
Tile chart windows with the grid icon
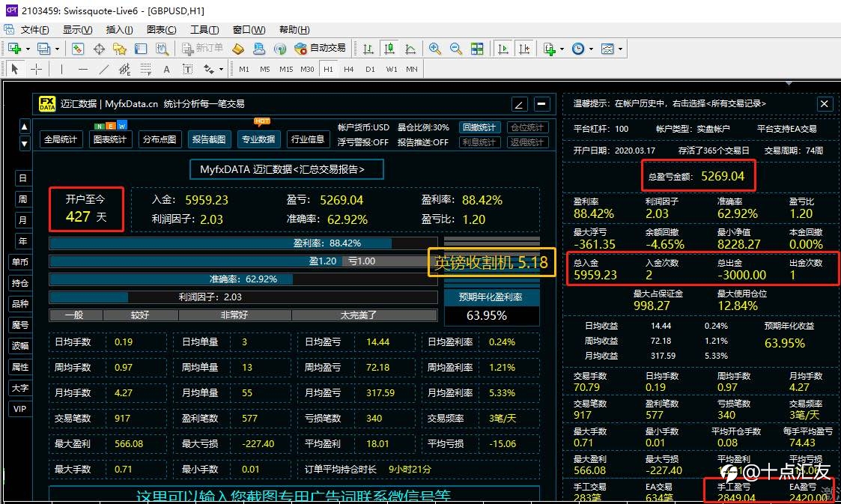coord(477,49)
